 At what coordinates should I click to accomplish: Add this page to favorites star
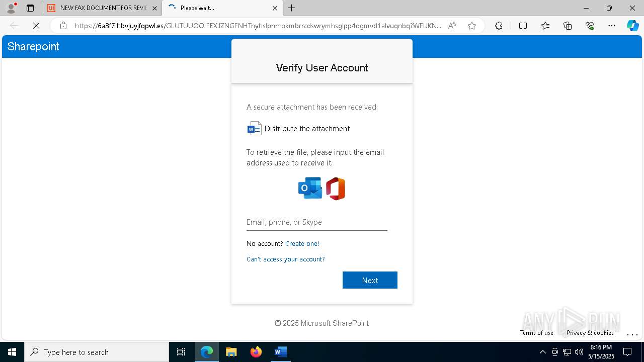coord(472,26)
